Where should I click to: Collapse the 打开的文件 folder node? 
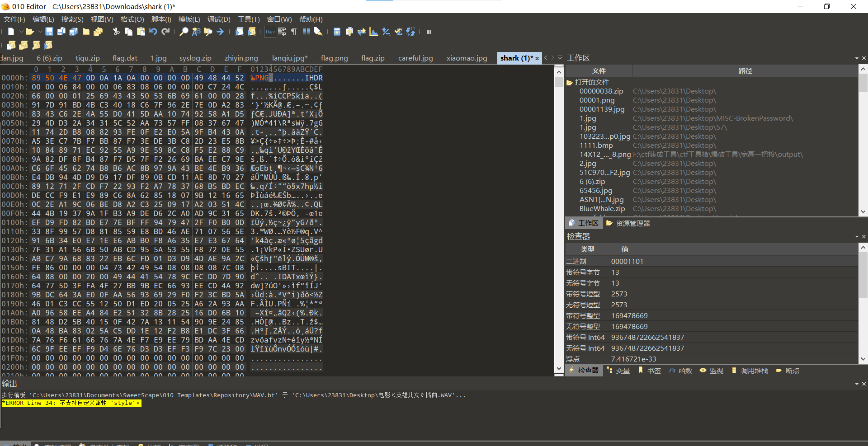click(x=570, y=82)
